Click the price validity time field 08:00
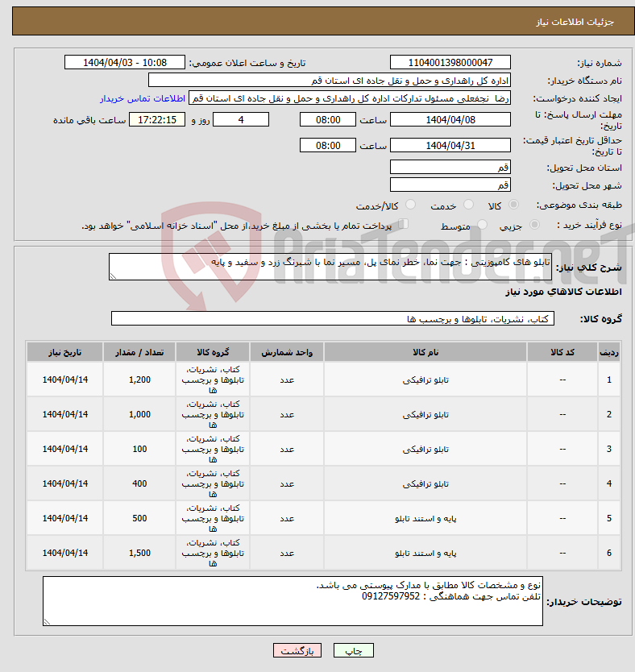 click(x=328, y=145)
